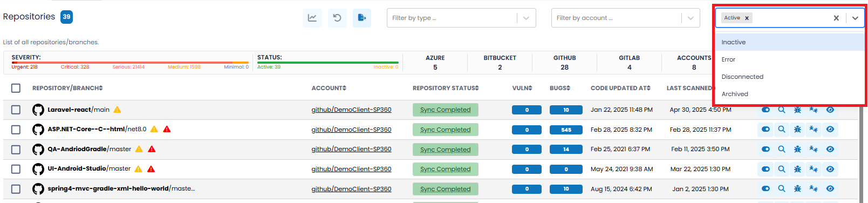Open github/DemoClient-SP360 link for Laravel-react
The width and height of the screenshot is (868, 203).
click(x=351, y=110)
